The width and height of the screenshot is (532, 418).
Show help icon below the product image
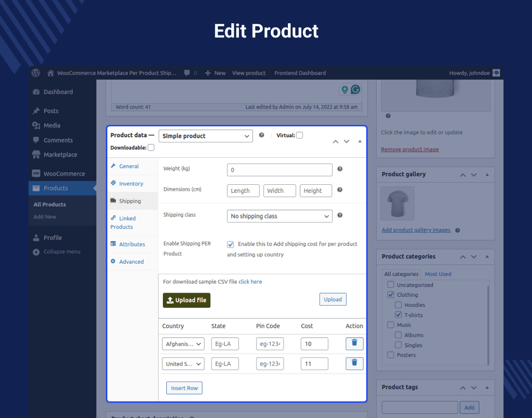coord(388,116)
